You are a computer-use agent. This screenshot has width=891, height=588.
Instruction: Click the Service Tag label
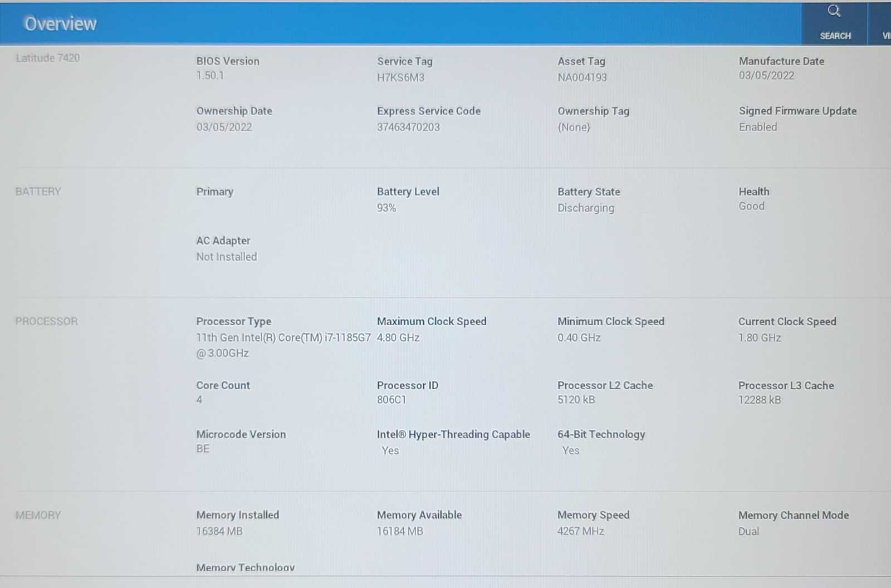coord(405,61)
